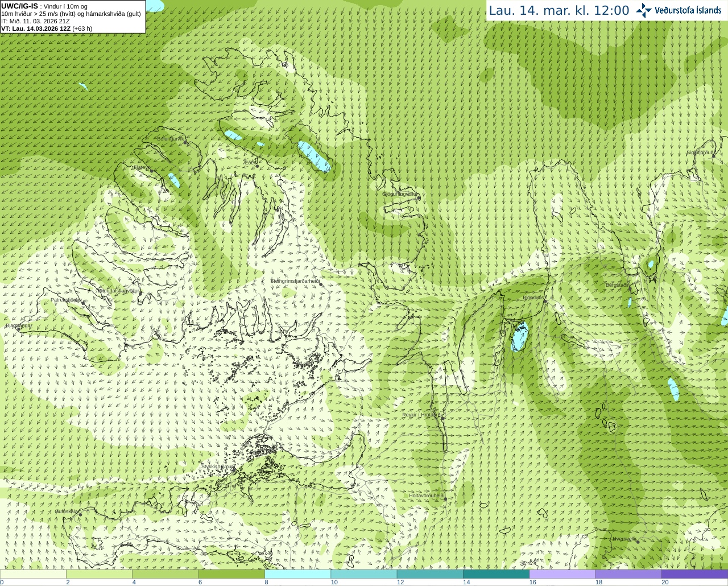Pick the turquoise 10–12 m/s legend swatch
The width and height of the screenshot is (728, 586).
[x=364, y=574]
